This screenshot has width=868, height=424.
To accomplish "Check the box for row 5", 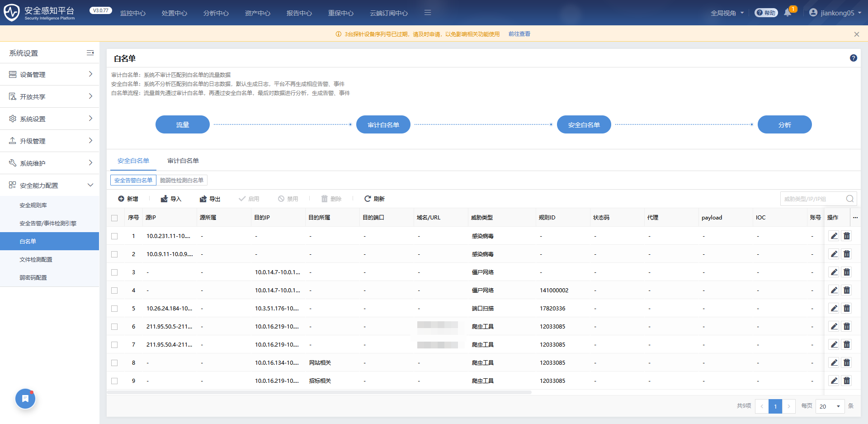I will (114, 309).
